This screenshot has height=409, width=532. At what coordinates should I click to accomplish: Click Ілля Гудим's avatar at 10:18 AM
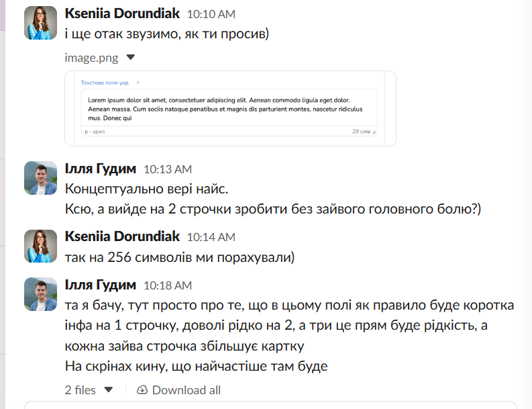coord(41,293)
